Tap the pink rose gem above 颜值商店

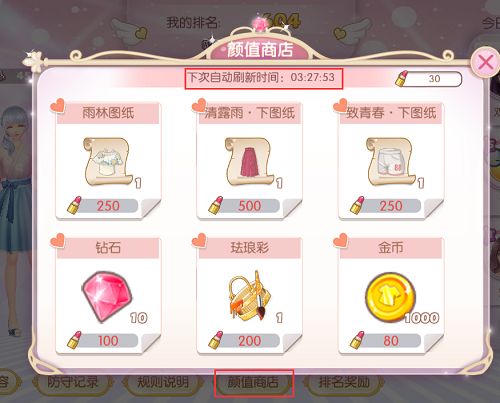259,23
